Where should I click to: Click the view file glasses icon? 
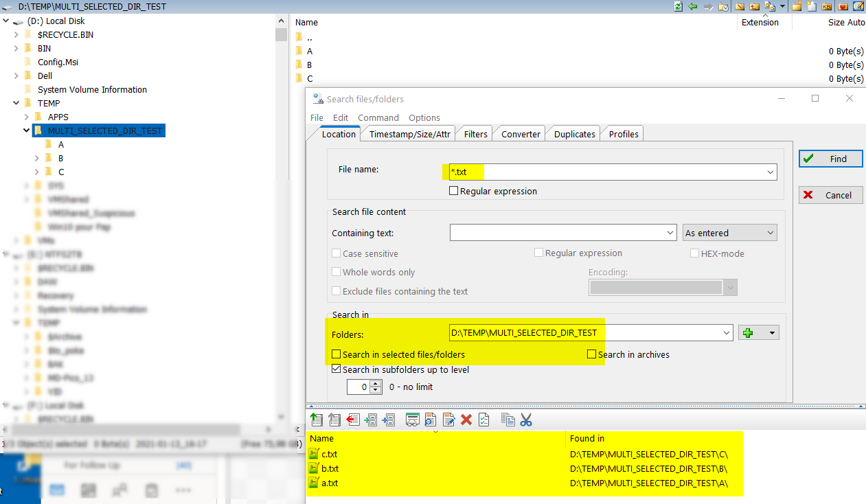coord(413,420)
